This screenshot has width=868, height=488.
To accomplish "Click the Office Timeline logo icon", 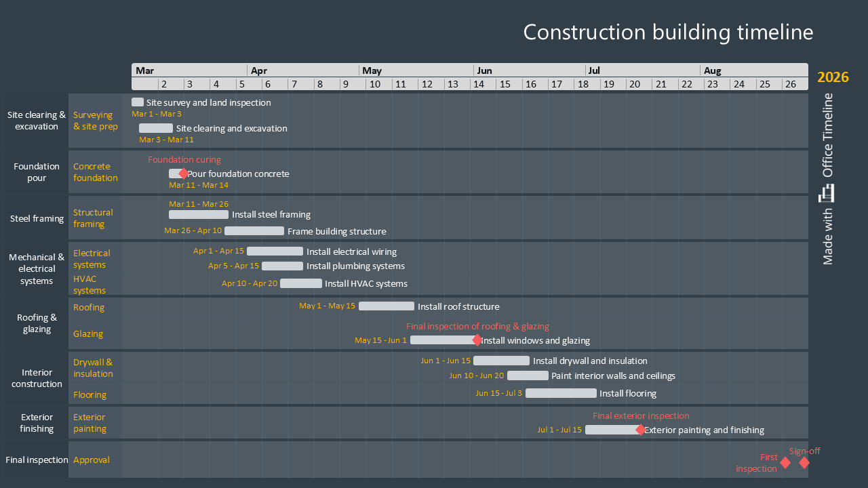I will (x=827, y=193).
